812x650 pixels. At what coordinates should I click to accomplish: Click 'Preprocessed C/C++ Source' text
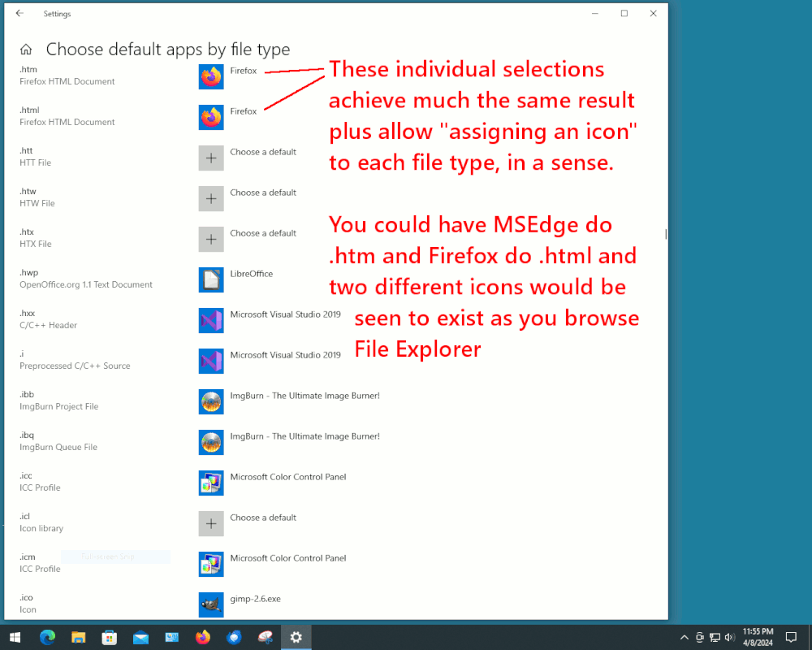pyautogui.click(x=75, y=366)
